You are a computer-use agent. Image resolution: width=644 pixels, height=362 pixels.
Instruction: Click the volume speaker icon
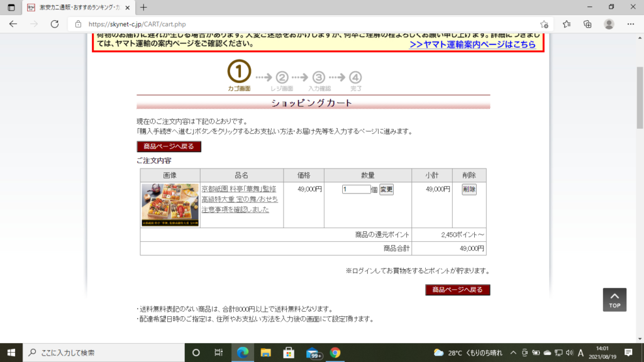click(x=569, y=353)
